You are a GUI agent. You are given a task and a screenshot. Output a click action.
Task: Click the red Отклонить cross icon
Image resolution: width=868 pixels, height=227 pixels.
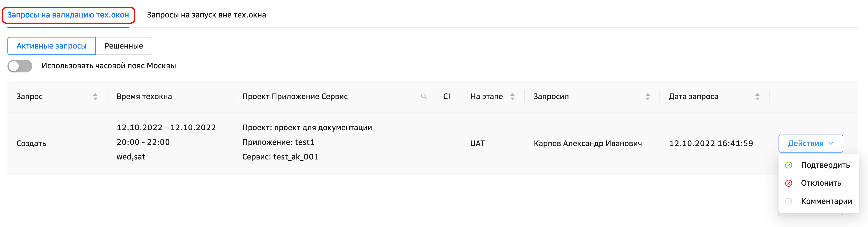pyautogui.click(x=789, y=183)
